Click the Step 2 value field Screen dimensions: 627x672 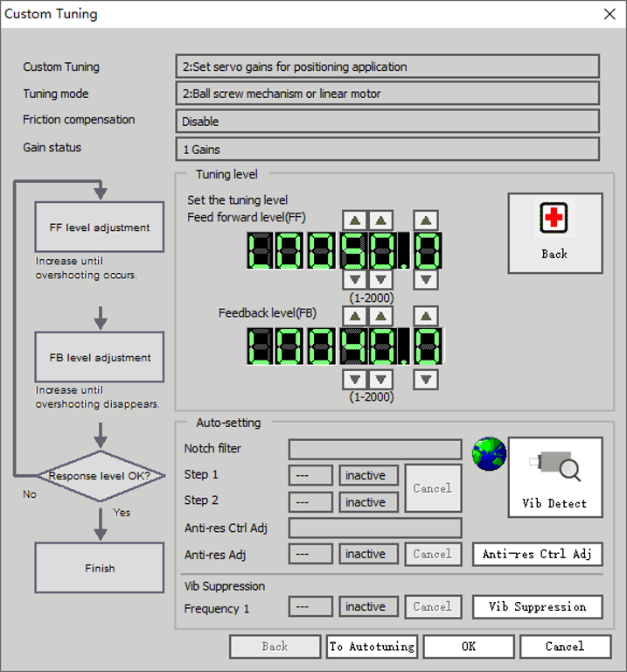click(310, 502)
